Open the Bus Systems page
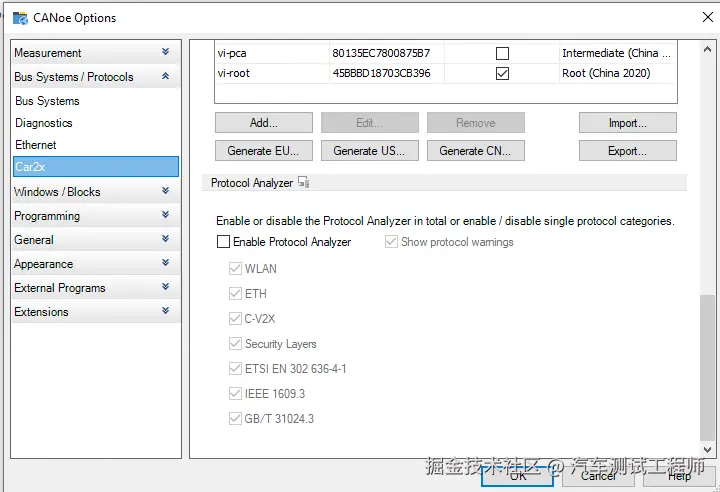Image resolution: width=720 pixels, height=492 pixels. click(96, 101)
